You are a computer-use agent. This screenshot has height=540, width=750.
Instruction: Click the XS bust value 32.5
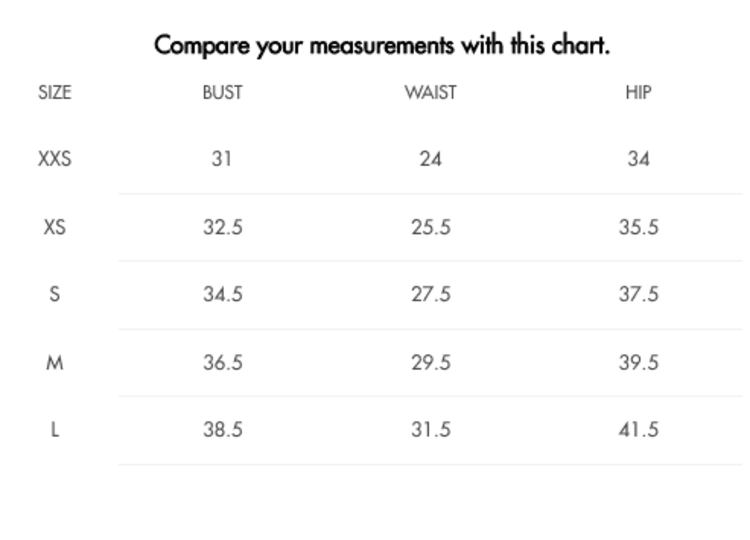[x=222, y=227]
